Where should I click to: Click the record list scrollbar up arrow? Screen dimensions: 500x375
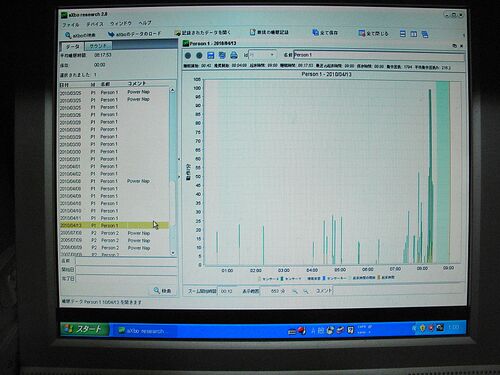coord(172,90)
